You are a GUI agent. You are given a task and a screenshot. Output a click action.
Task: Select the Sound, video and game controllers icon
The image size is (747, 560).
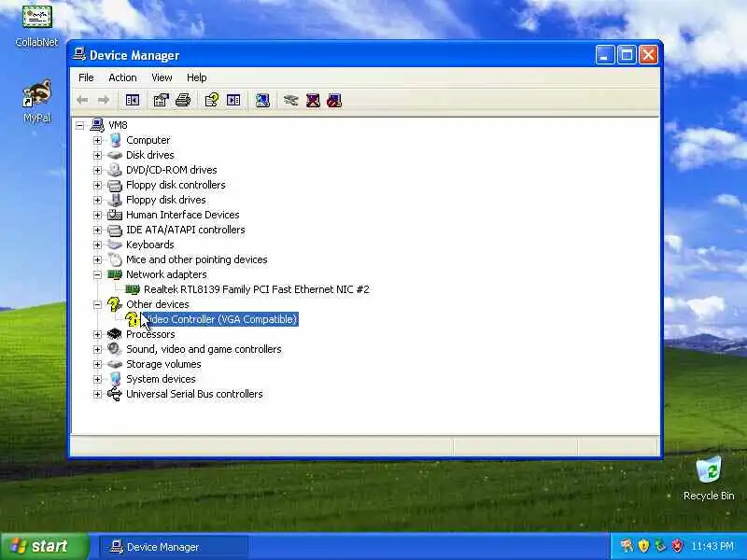(115, 349)
